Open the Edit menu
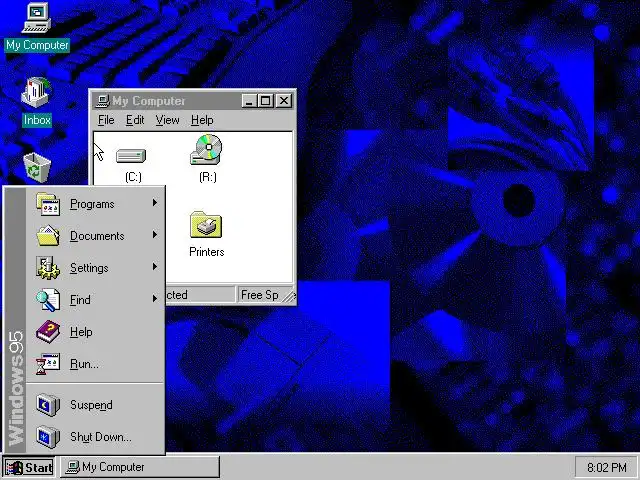 [x=135, y=120]
